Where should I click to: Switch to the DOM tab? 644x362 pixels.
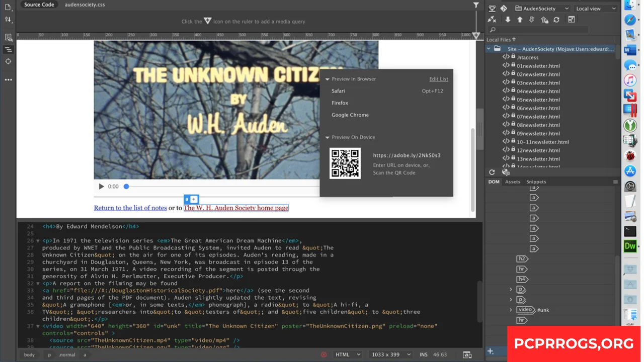tap(494, 182)
